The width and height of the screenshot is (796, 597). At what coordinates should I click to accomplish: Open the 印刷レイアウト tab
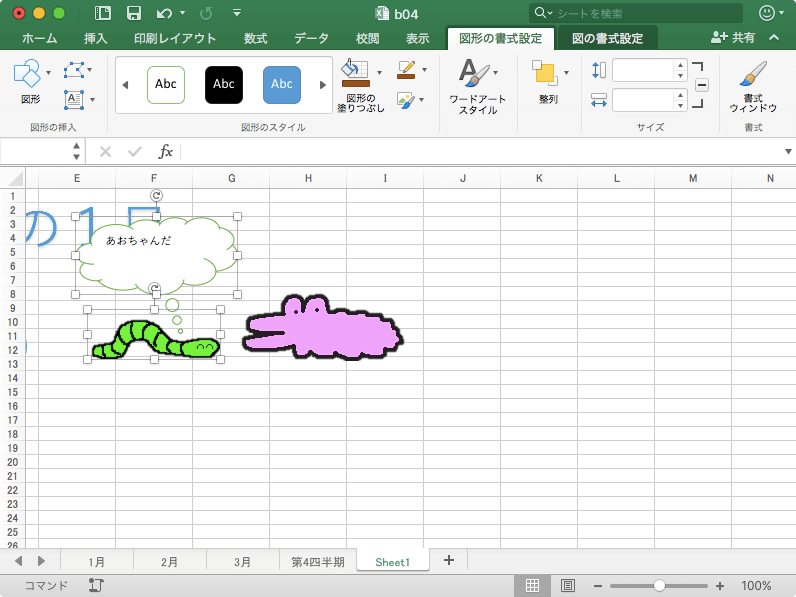pyautogui.click(x=175, y=38)
